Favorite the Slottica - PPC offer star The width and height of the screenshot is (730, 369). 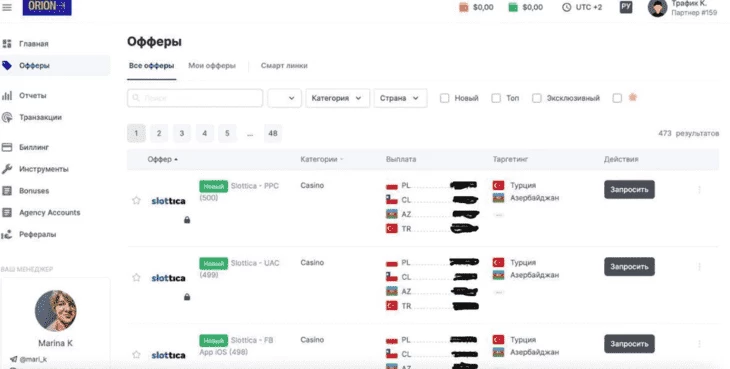click(136, 201)
